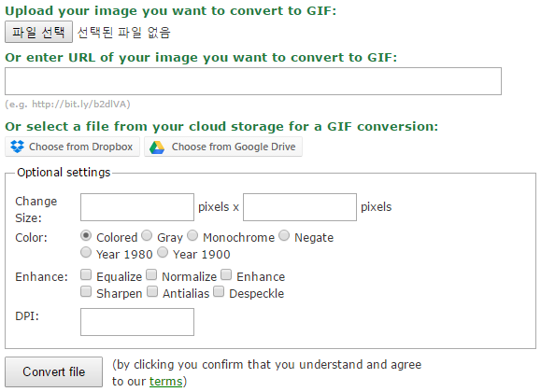
Task: Click the DPI input field
Action: click(137, 322)
